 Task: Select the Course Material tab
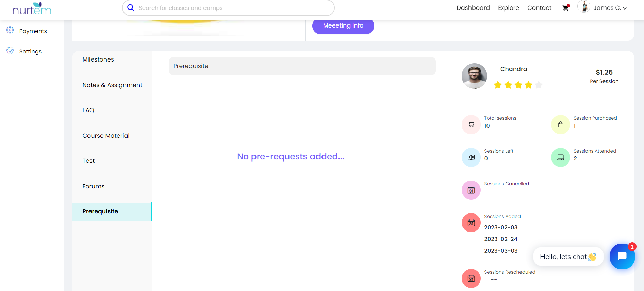point(106,136)
